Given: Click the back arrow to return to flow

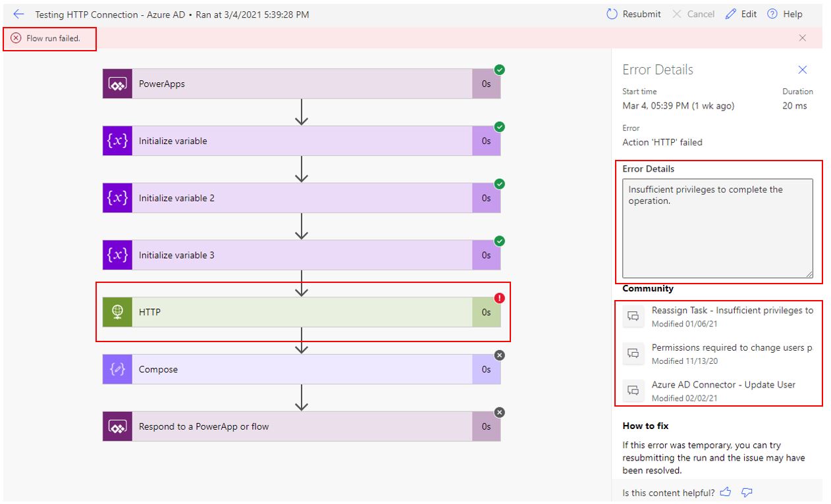Looking at the screenshot, I should [x=18, y=14].
